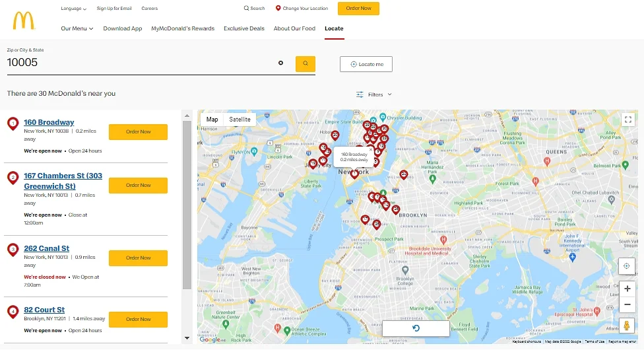
Task: Click the Careers link
Action: point(150,8)
